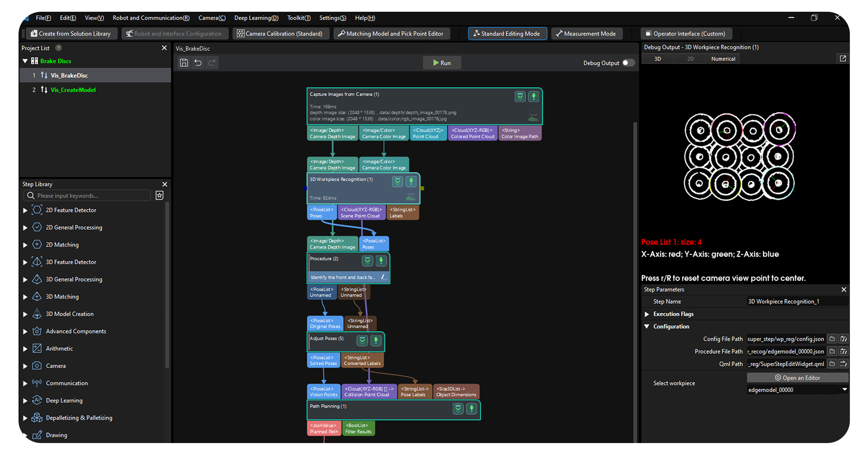868x453 pixels.
Task: Click the undo arrow icon above the graph
Action: click(198, 63)
